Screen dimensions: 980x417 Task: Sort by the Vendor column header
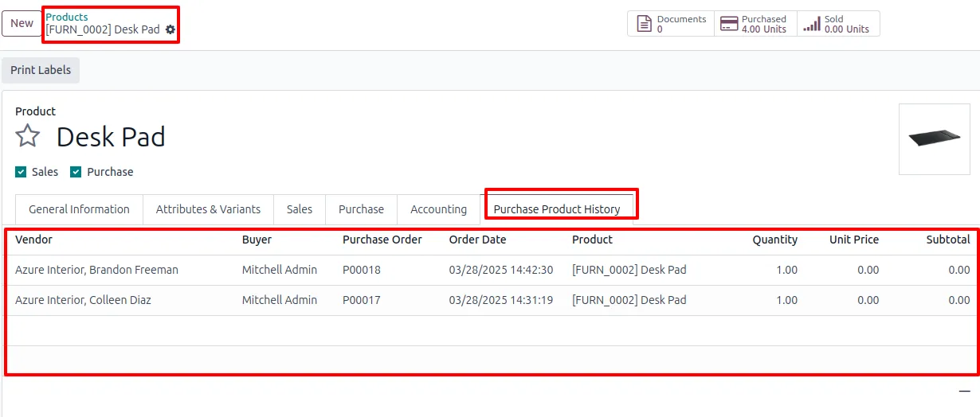click(x=33, y=240)
